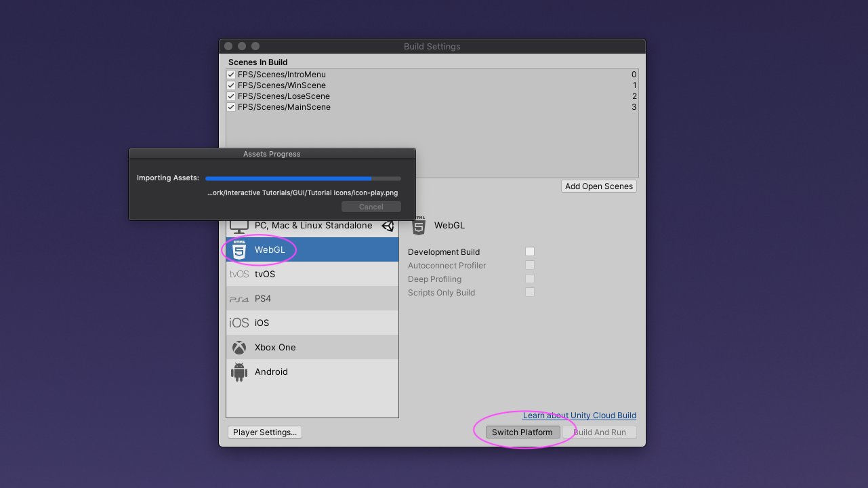
Task: Click the Unity Cloud Build link
Action: click(608, 415)
